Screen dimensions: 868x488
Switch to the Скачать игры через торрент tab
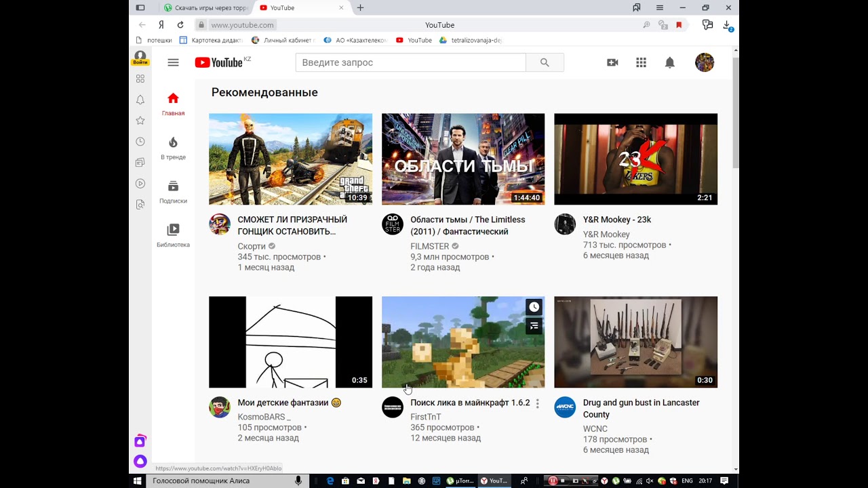click(206, 7)
